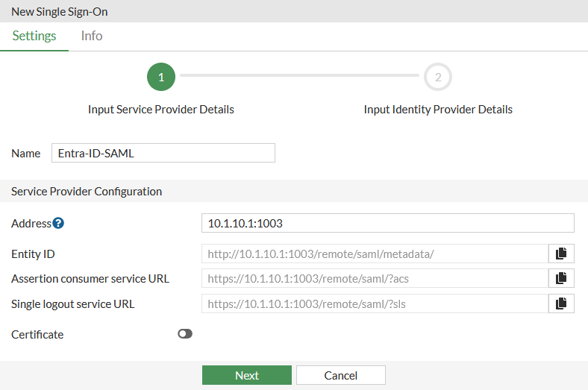Click the Service Provider Configuration section header

87,191
